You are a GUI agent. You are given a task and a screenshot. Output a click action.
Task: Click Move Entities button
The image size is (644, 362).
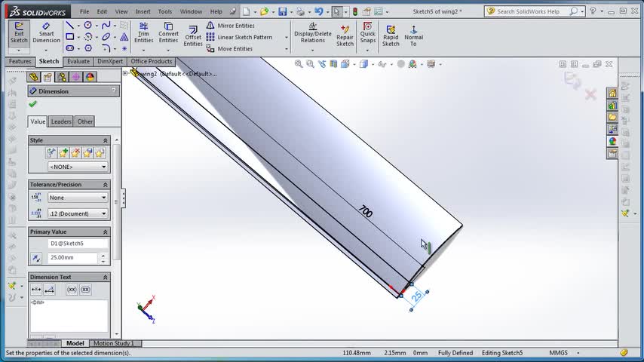[229, 48]
